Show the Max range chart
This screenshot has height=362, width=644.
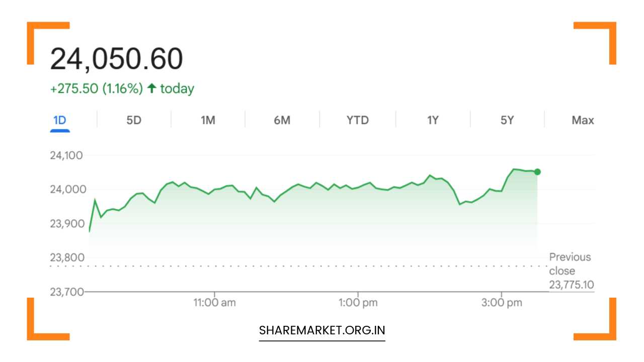(583, 120)
